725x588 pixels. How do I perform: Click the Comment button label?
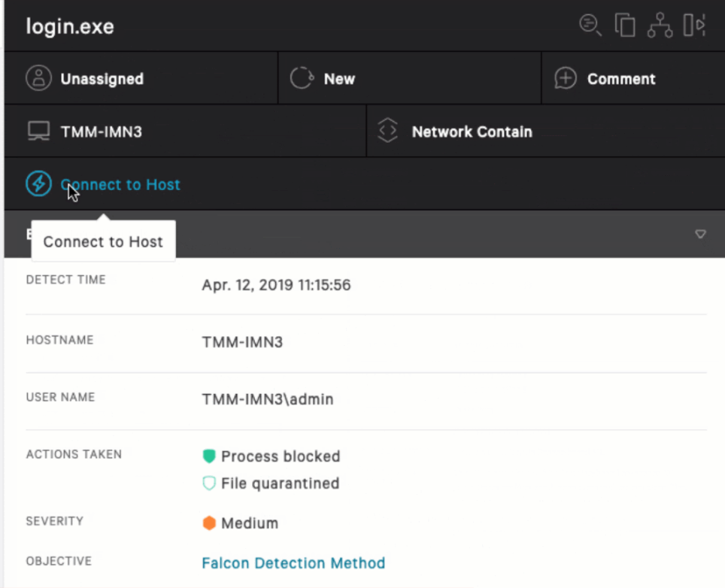click(621, 79)
